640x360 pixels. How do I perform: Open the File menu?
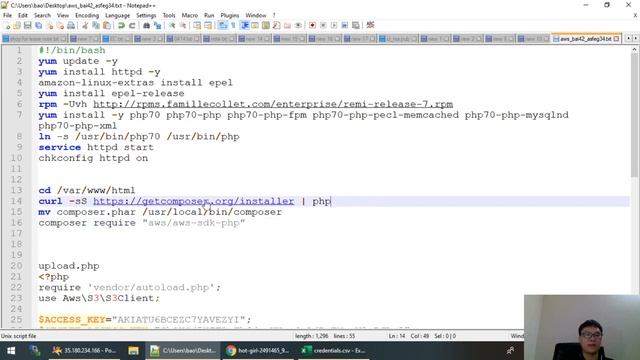tap(7, 16)
